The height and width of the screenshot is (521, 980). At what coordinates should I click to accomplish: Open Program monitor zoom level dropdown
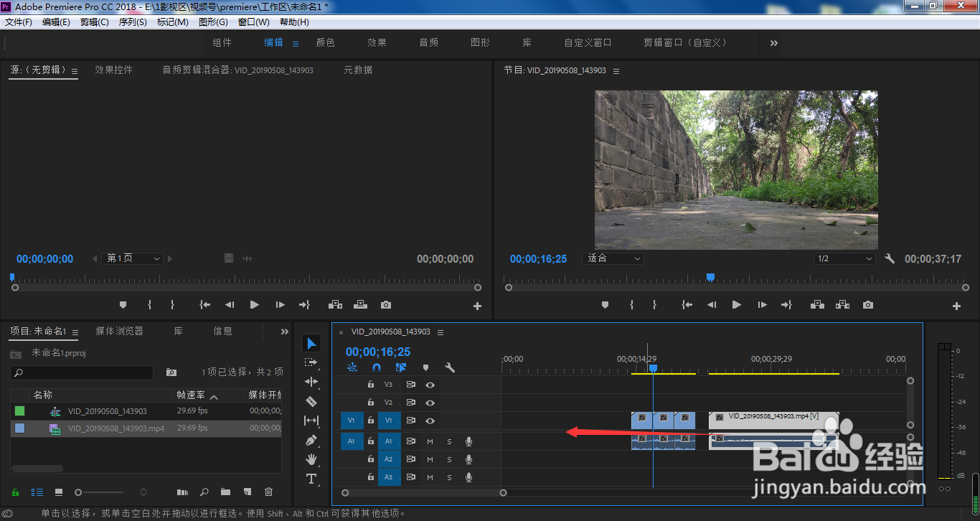click(613, 258)
